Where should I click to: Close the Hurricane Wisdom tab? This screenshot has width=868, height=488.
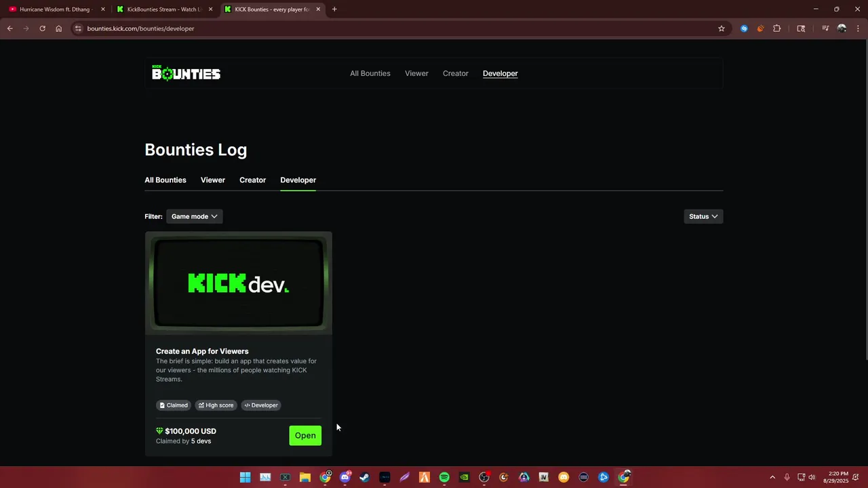pyautogui.click(x=103, y=9)
